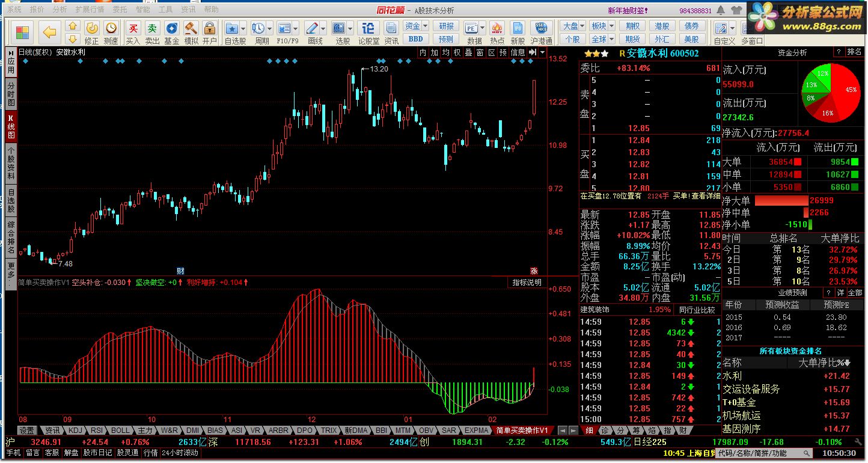
Task: Click the 自定义 customize layout icon
Action: 721,28
